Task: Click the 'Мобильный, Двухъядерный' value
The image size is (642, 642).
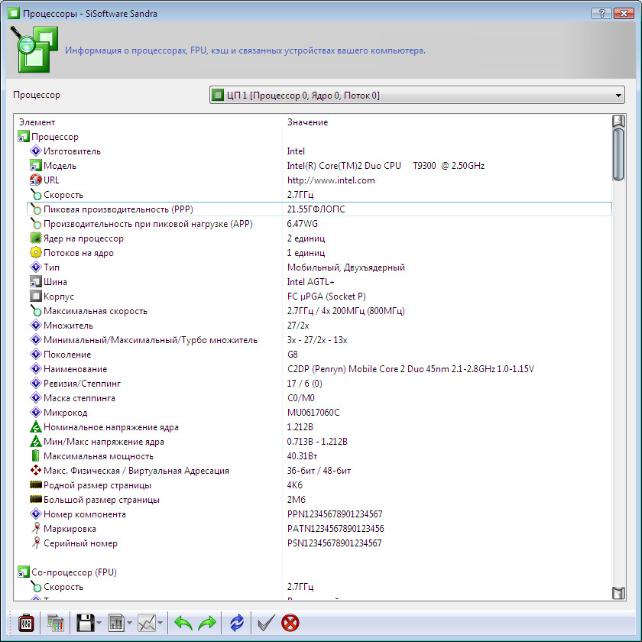Action: point(346,267)
